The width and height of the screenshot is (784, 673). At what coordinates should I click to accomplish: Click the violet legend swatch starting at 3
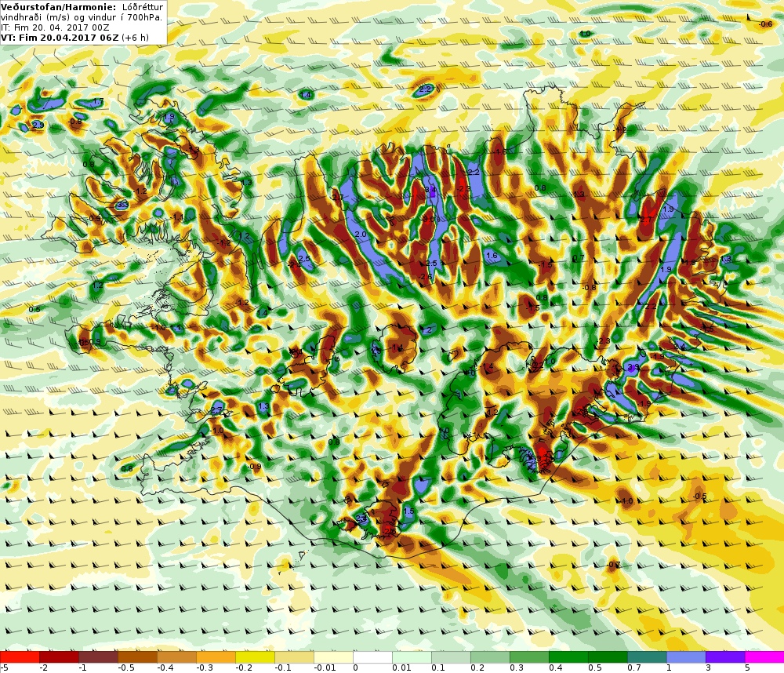[x=725, y=657]
